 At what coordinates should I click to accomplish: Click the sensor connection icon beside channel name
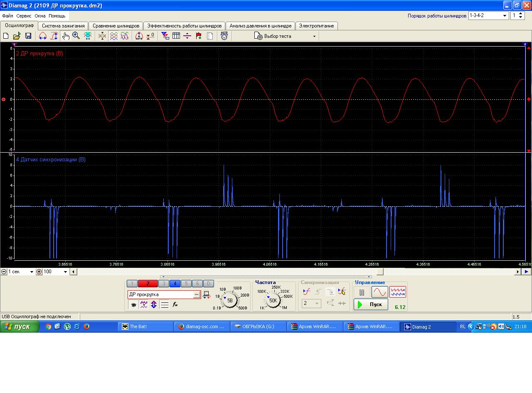[207, 295]
